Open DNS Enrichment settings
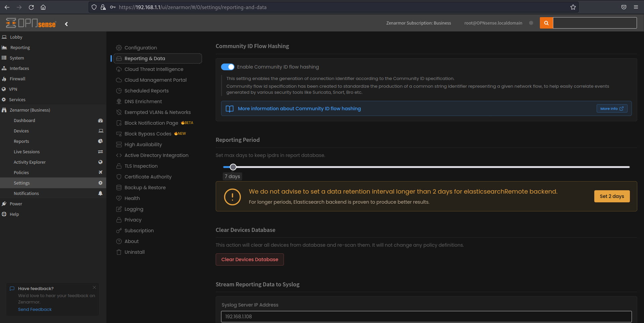The image size is (644, 323). tap(143, 102)
